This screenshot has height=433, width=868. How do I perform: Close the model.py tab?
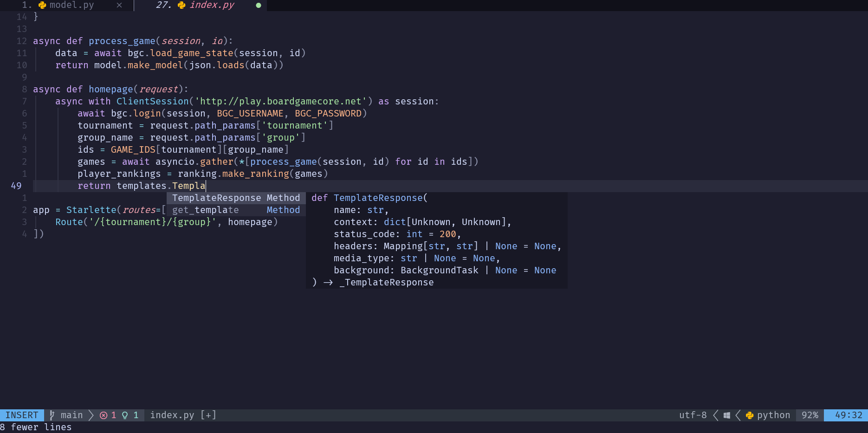[119, 5]
